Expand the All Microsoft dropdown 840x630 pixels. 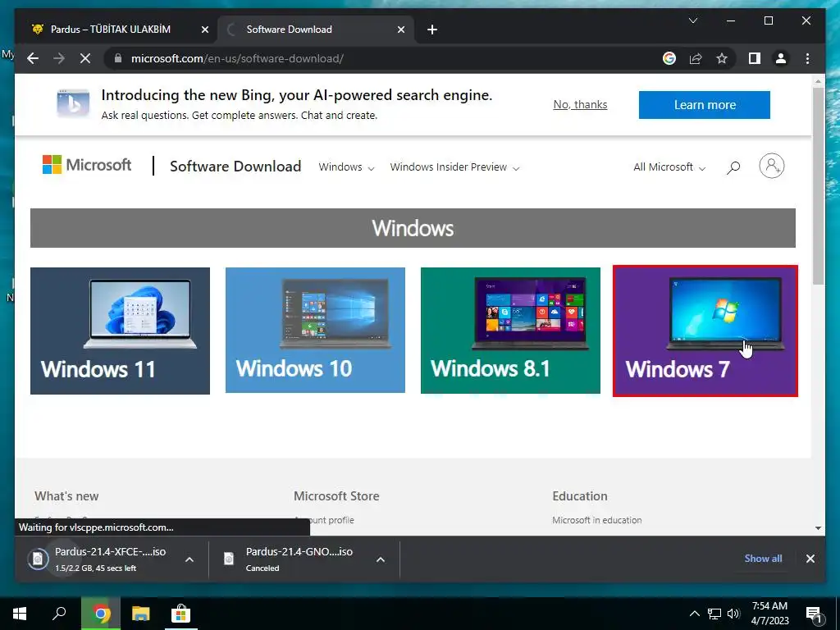(x=669, y=167)
